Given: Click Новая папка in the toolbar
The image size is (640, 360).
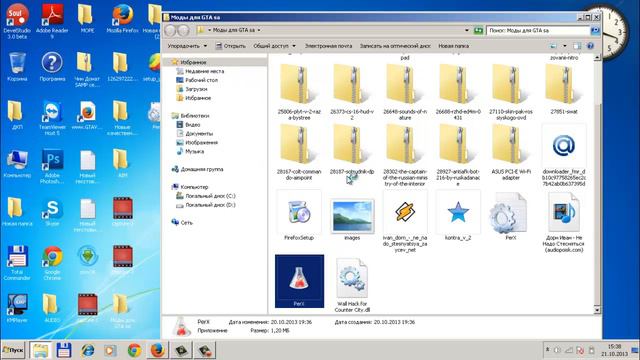Looking at the screenshot, I should 453,46.
